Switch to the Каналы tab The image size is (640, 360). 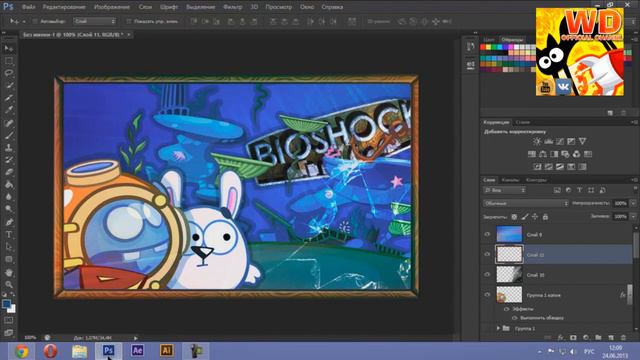[x=510, y=180]
